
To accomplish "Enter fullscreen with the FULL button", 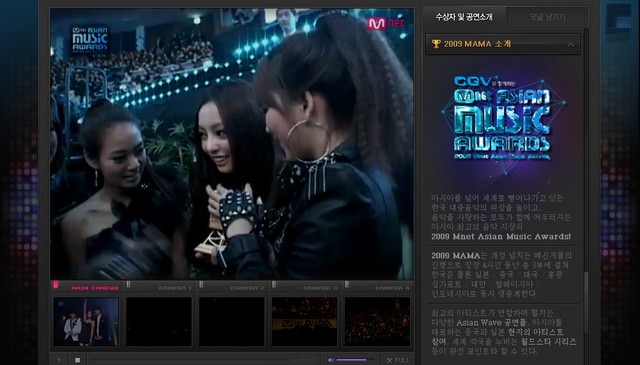I will click(398, 360).
